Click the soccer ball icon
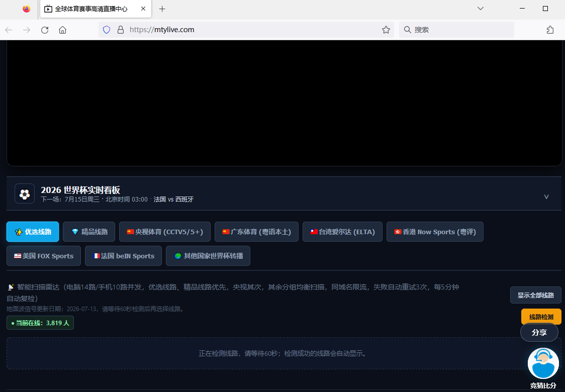The height and width of the screenshot is (392, 565). coord(25,193)
